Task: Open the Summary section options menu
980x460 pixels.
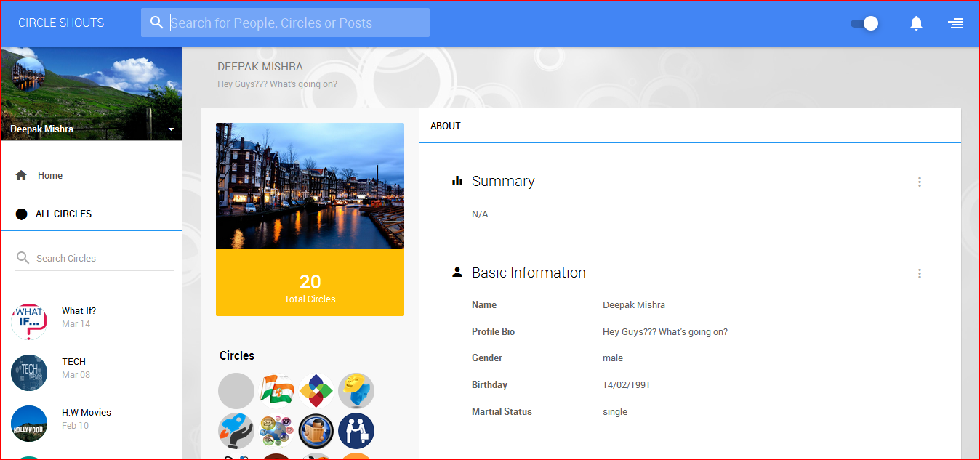Action: (x=920, y=182)
